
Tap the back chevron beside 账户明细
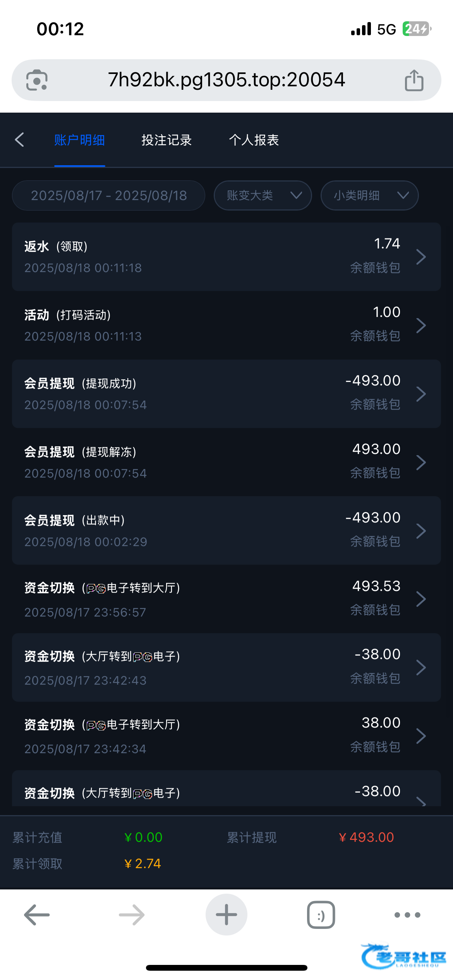[19, 140]
